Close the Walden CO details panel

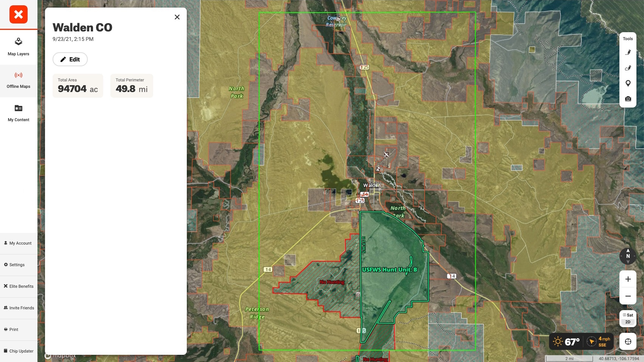(177, 17)
